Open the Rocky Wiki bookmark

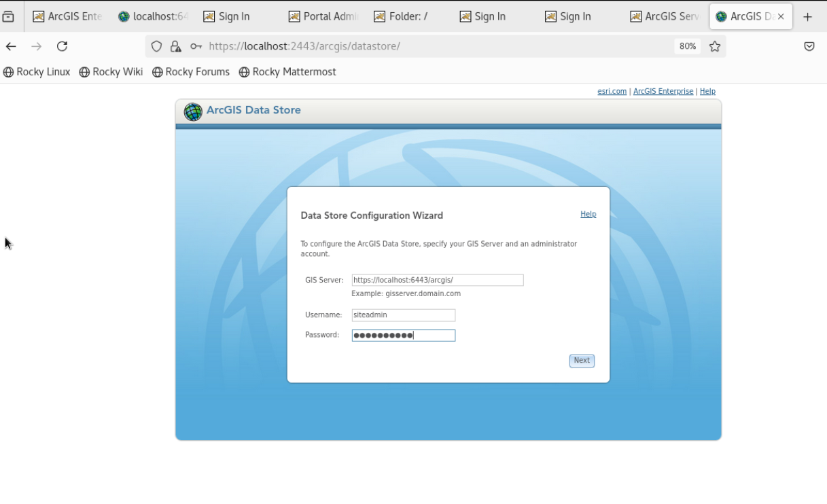pyautogui.click(x=111, y=72)
